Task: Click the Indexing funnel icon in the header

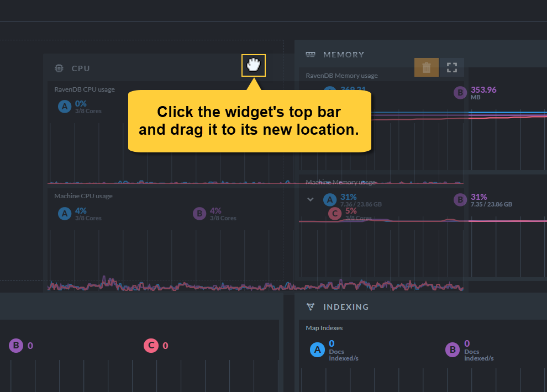Action: coord(310,306)
